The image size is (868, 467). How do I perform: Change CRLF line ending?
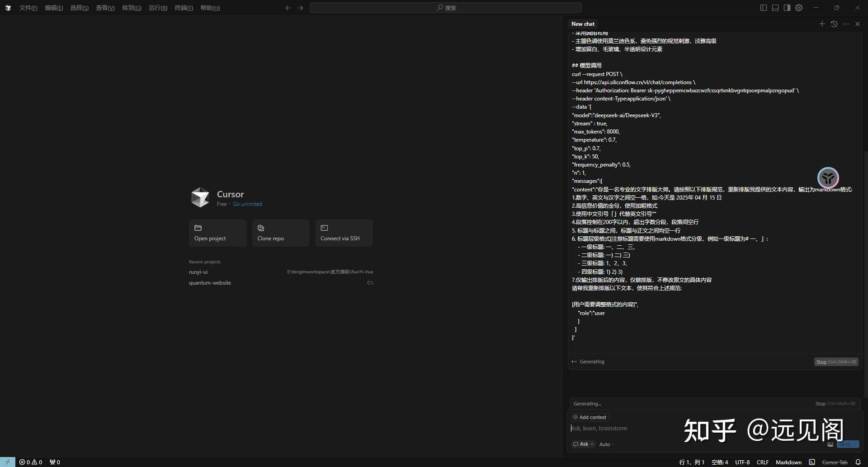tap(763, 462)
